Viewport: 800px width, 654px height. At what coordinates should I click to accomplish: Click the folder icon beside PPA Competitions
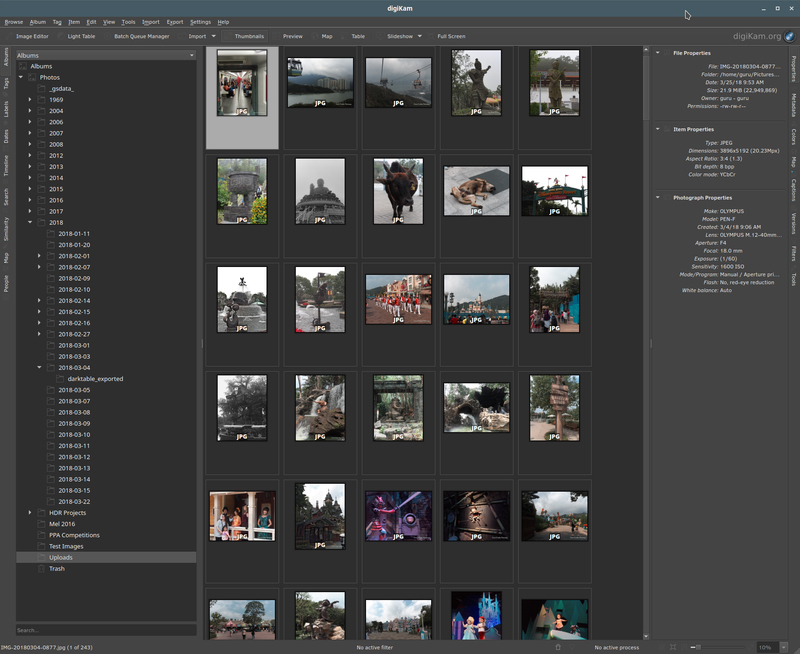click(41, 535)
